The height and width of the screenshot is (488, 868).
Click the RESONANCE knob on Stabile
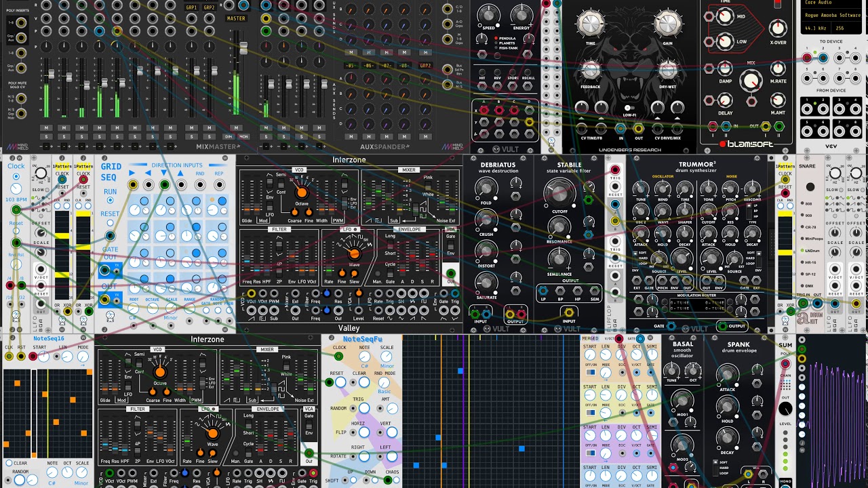pos(559,228)
